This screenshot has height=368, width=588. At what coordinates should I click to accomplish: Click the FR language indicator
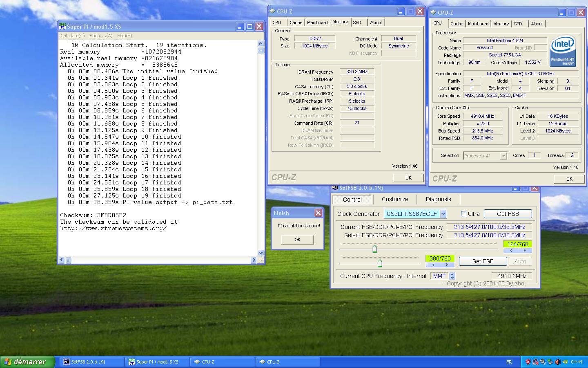[x=509, y=362]
